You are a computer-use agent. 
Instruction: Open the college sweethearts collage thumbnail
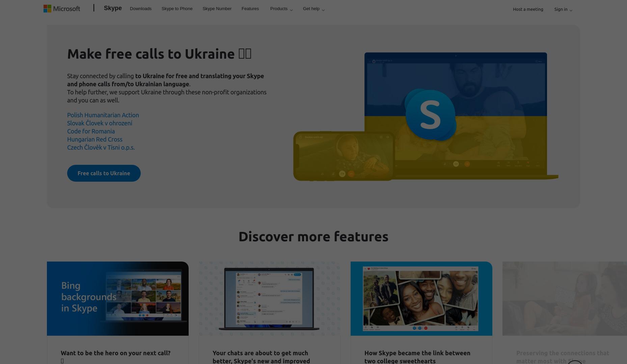(421, 299)
